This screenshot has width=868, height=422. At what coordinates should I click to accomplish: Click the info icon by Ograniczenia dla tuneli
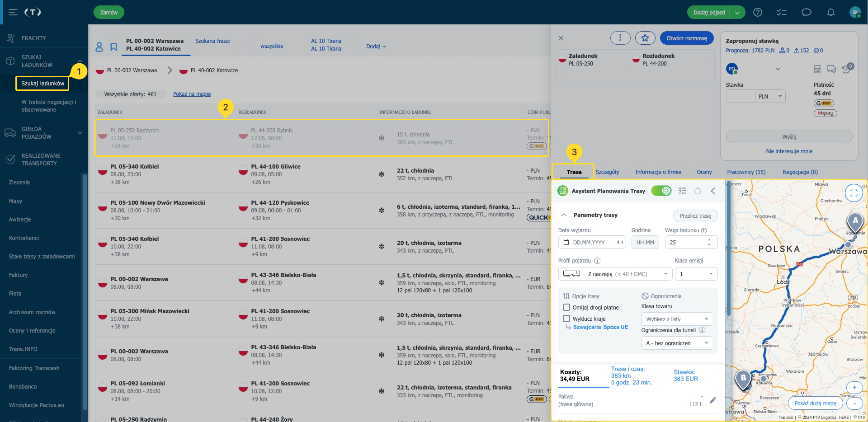click(x=702, y=330)
